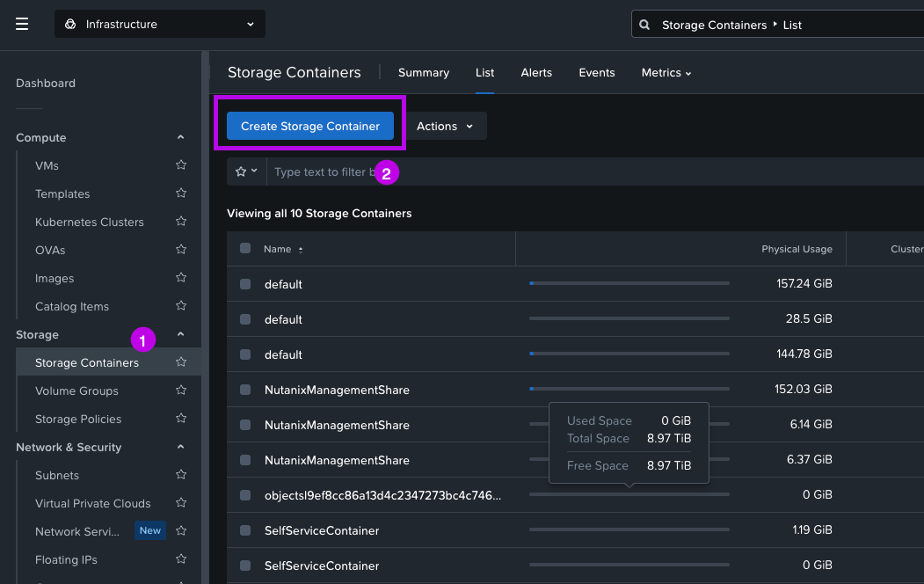Open the Actions dropdown

[445, 126]
